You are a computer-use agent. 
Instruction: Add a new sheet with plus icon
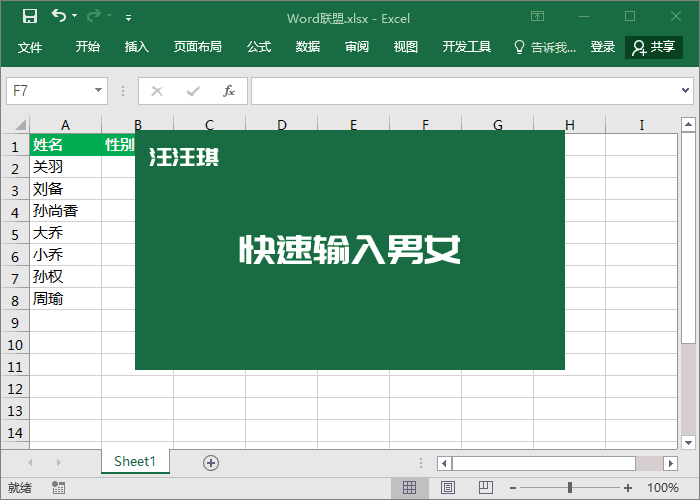[211, 463]
